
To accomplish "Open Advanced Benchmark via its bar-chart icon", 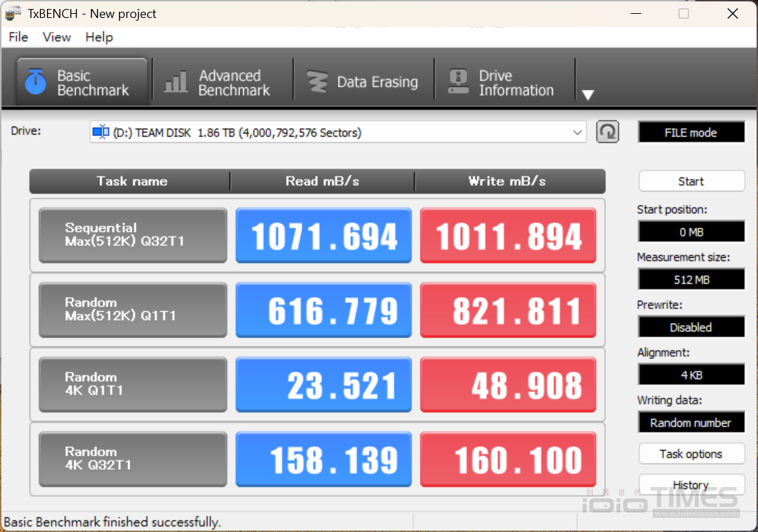I will [175, 81].
